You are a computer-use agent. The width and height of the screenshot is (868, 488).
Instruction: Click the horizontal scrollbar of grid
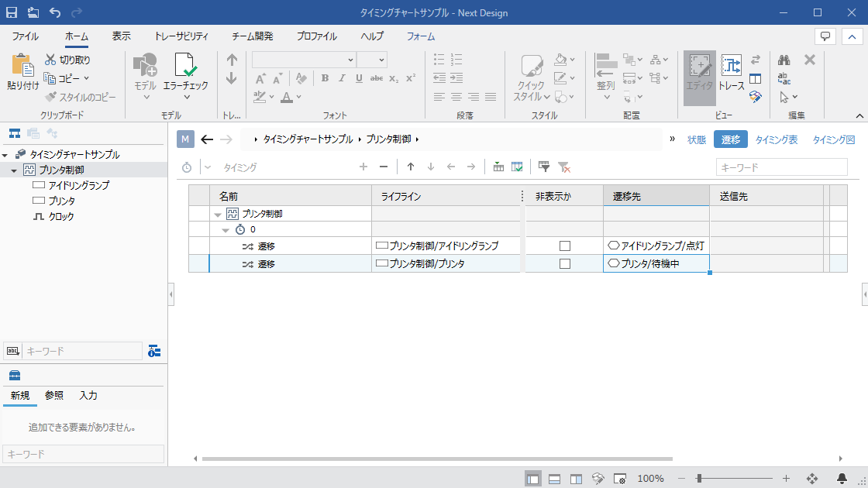pos(437,459)
